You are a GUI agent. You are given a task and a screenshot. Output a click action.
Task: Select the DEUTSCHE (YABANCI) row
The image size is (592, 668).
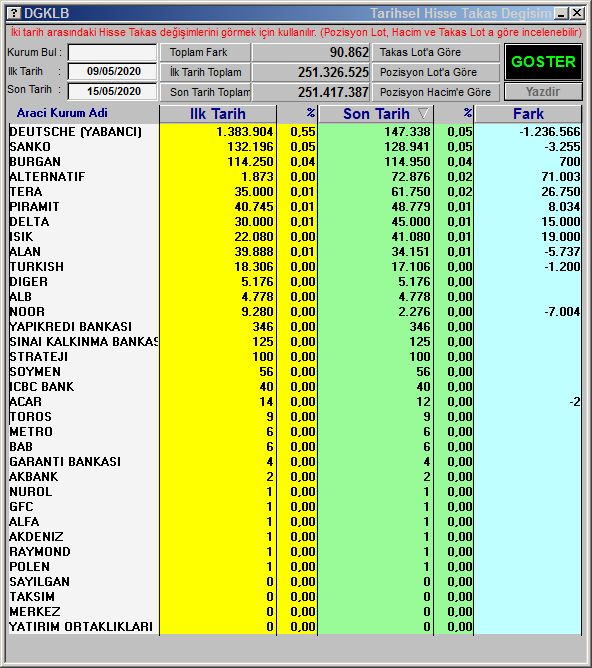point(295,132)
